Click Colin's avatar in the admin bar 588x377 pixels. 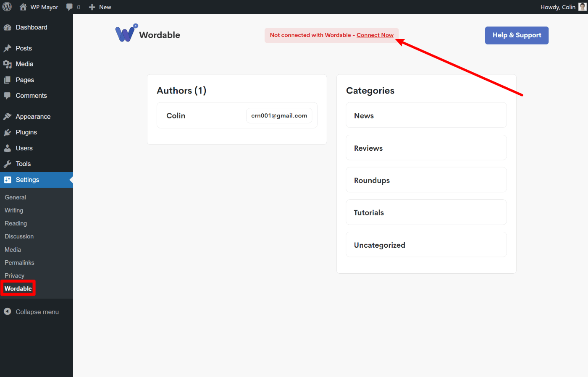tap(582, 7)
